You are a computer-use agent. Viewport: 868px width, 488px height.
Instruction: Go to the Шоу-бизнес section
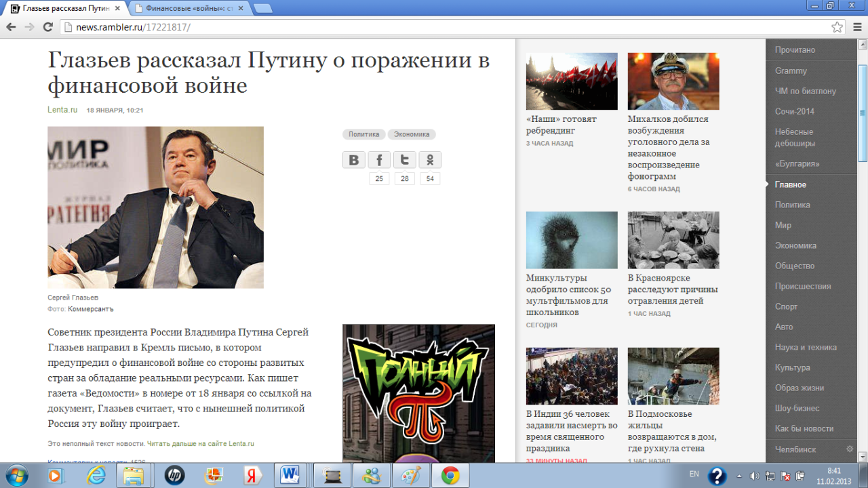coord(797,408)
